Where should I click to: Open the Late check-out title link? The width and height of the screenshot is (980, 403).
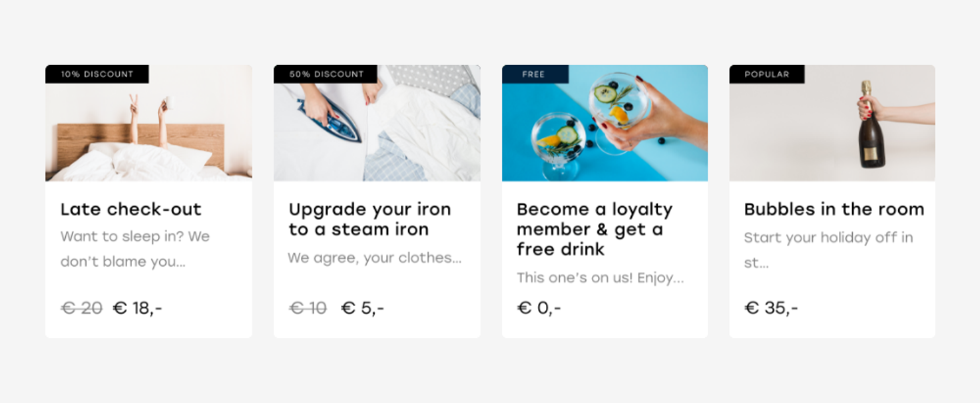[x=131, y=209]
